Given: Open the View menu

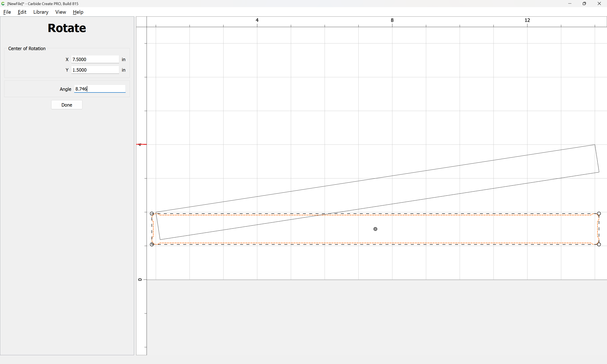Looking at the screenshot, I should (x=61, y=12).
